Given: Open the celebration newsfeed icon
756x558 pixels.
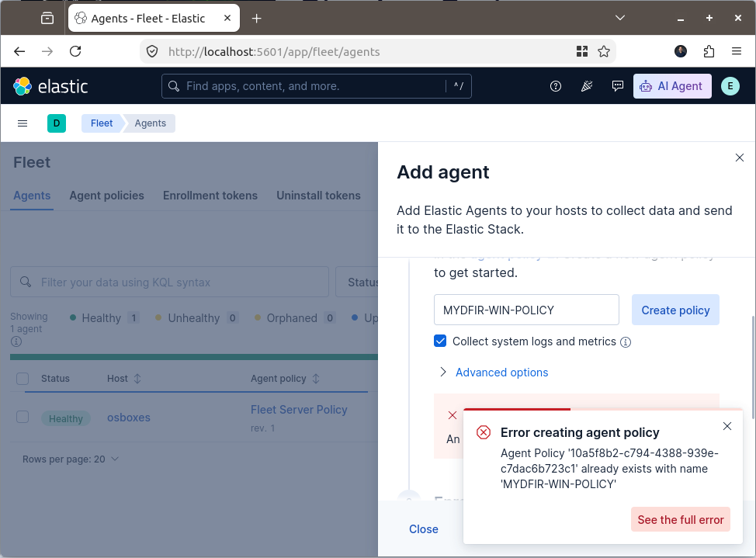Looking at the screenshot, I should (x=586, y=86).
